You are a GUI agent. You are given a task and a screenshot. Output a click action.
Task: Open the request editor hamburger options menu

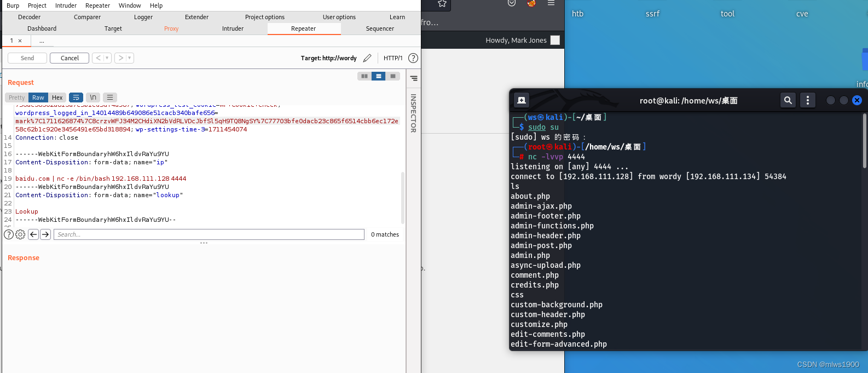(110, 97)
